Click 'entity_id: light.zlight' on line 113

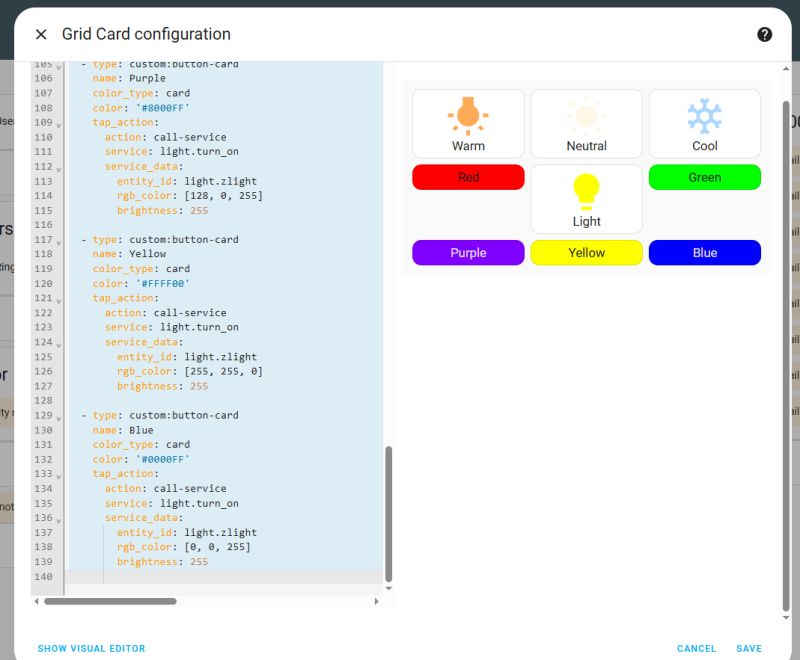coord(187,181)
